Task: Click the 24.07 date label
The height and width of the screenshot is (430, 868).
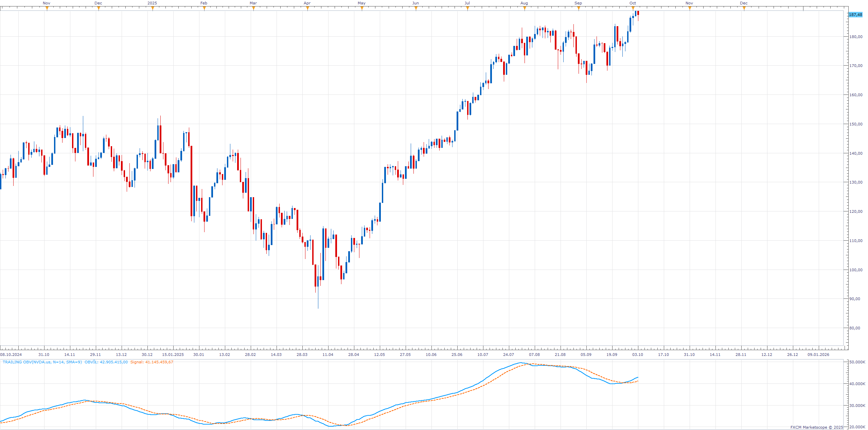Action: [x=509, y=355]
